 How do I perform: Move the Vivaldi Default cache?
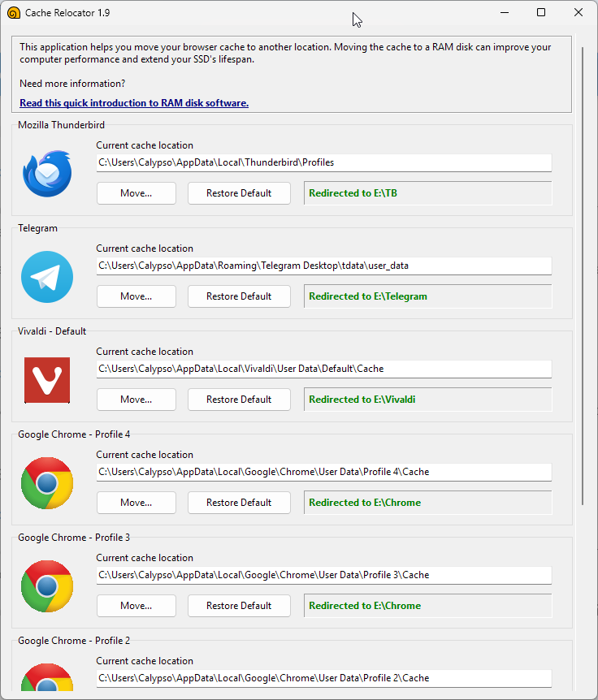pos(136,400)
